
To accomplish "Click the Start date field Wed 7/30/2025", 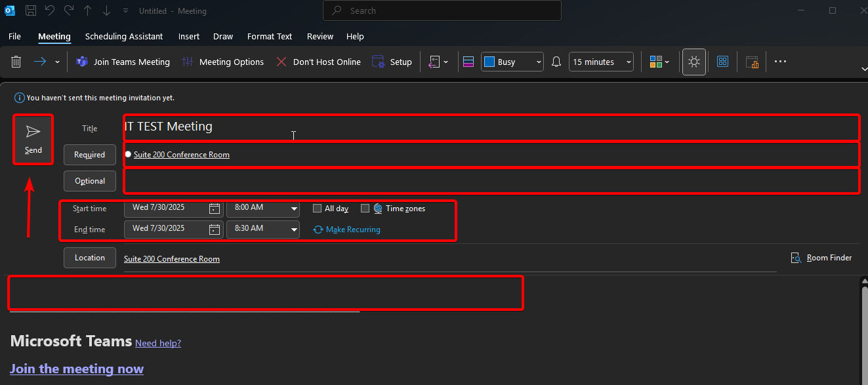I will (165, 208).
